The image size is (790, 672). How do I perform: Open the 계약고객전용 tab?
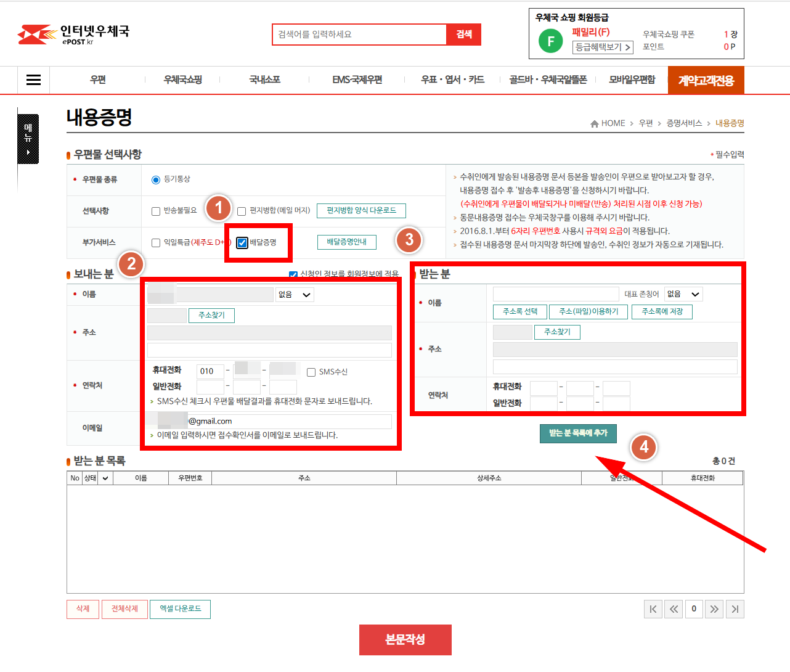point(706,80)
